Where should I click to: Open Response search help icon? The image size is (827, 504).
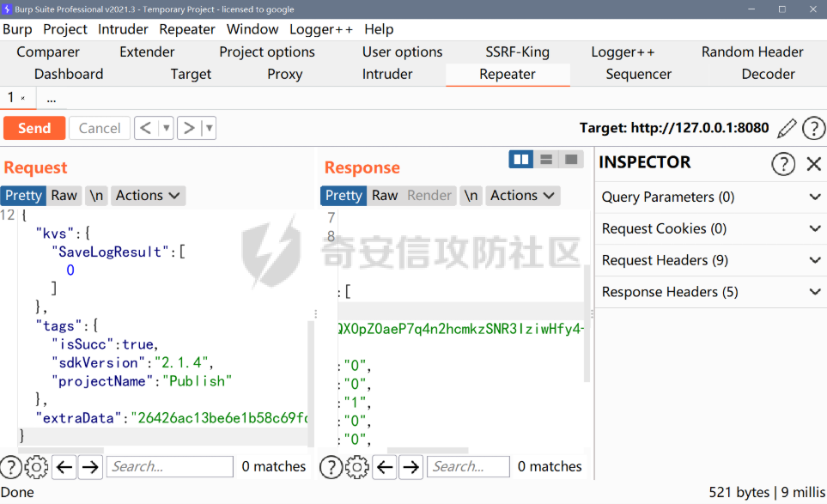coord(331,467)
